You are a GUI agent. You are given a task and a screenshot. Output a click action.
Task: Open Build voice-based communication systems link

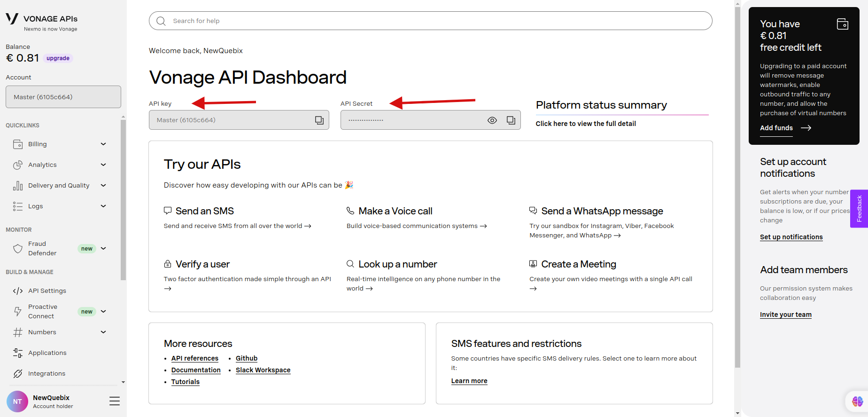tap(417, 226)
